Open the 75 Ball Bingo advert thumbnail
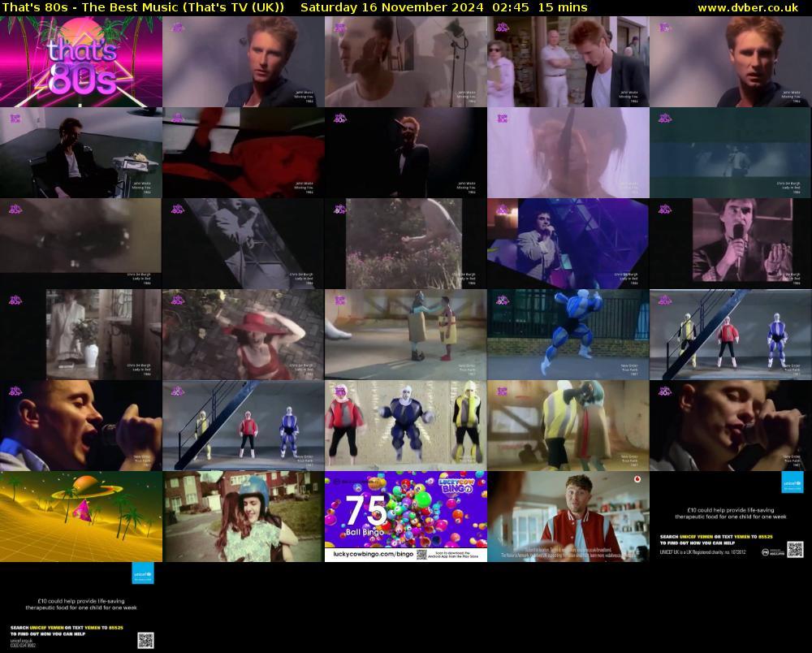This screenshot has width=812, height=653. point(405,517)
